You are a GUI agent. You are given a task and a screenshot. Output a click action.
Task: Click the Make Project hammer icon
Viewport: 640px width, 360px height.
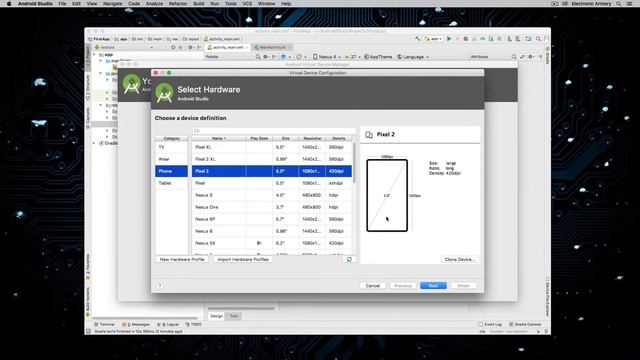click(x=418, y=39)
